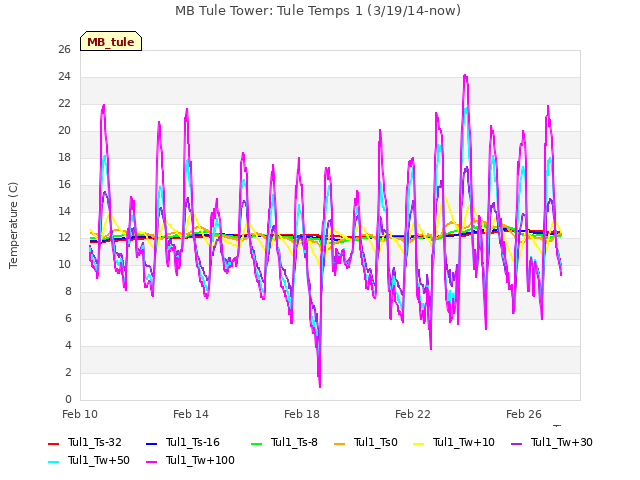Viewport: 640px width, 480px height.
Task: Click the 18 y-axis tick label
Action: pos(64,158)
